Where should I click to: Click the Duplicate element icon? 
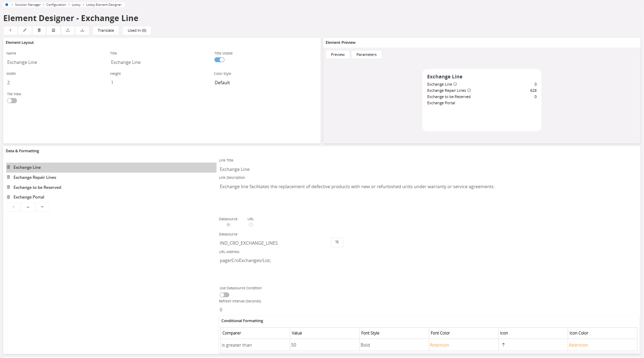54,30
